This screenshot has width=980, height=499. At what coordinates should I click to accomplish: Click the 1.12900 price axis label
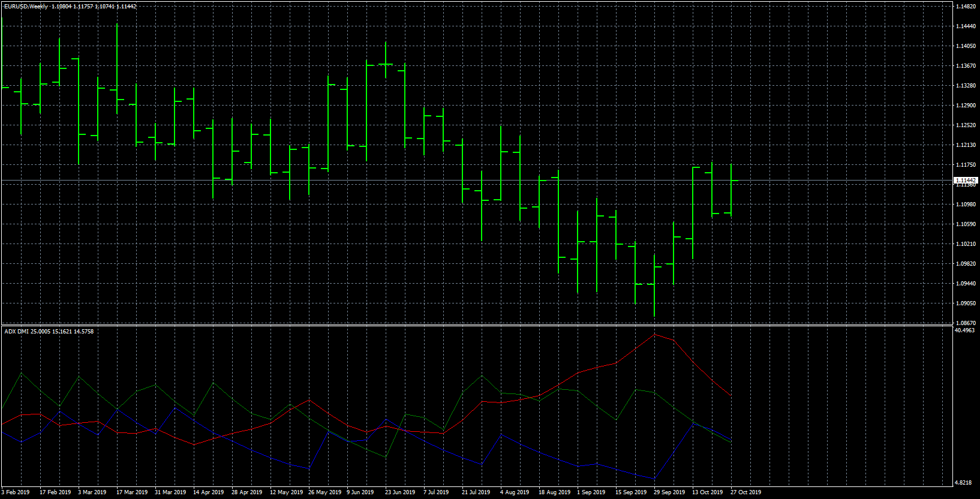pyautogui.click(x=965, y=106)
